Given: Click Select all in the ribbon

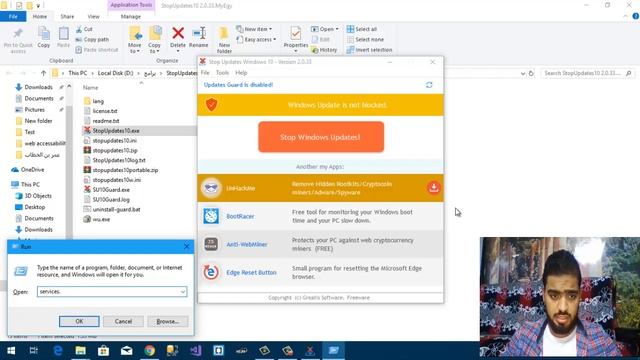Looking at the screenshot, I should click(x=362, y=29).
